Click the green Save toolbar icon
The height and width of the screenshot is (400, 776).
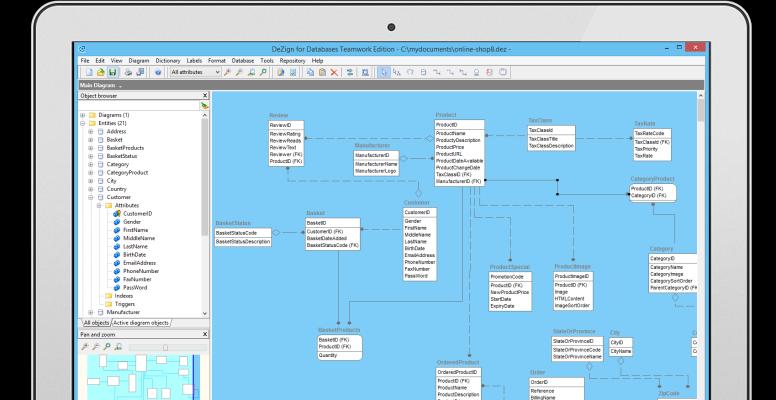click(112, 72)
